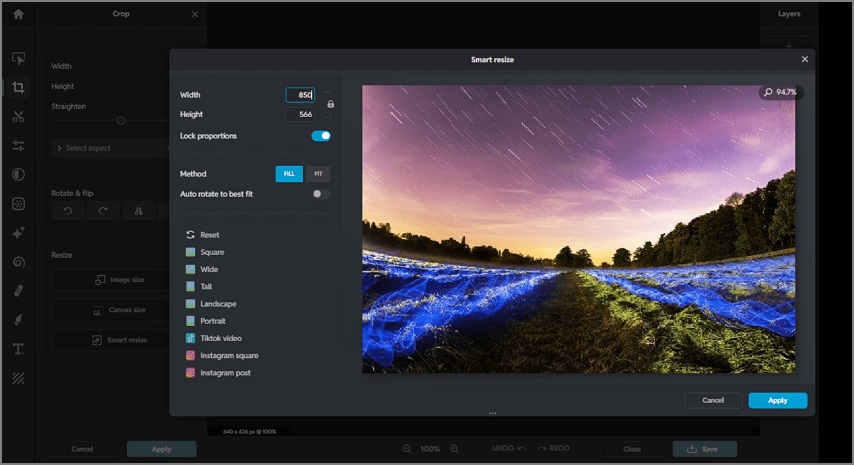Select the FIT method
The width and height of the screenshot is (854, 465).
(318, 174)
